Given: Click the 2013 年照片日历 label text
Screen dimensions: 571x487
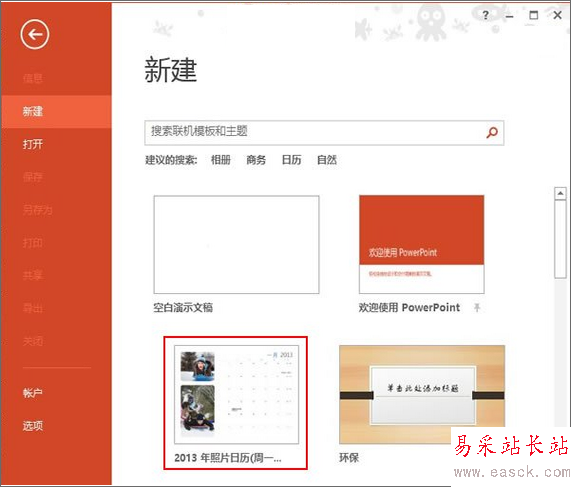Looking at the screenshot, I should click(x=228, y=458).
